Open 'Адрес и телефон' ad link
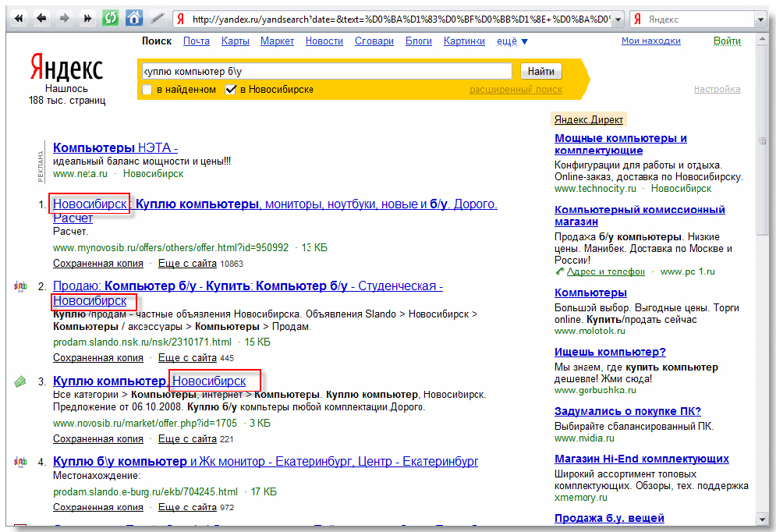Image resolution: width=776 pixels, height=532 pixels. (606, 271)
